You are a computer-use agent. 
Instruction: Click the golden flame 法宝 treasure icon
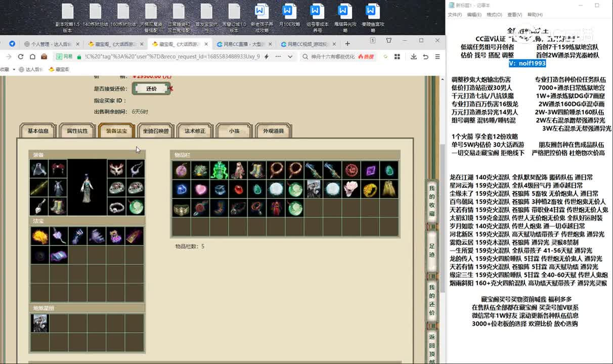[x=39, y=236]
